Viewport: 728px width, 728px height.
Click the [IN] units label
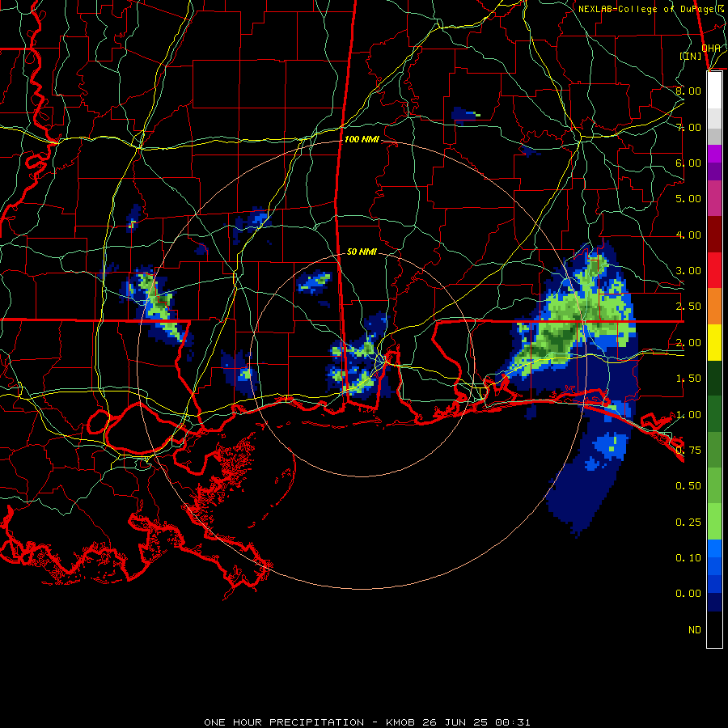click(691, 56)
